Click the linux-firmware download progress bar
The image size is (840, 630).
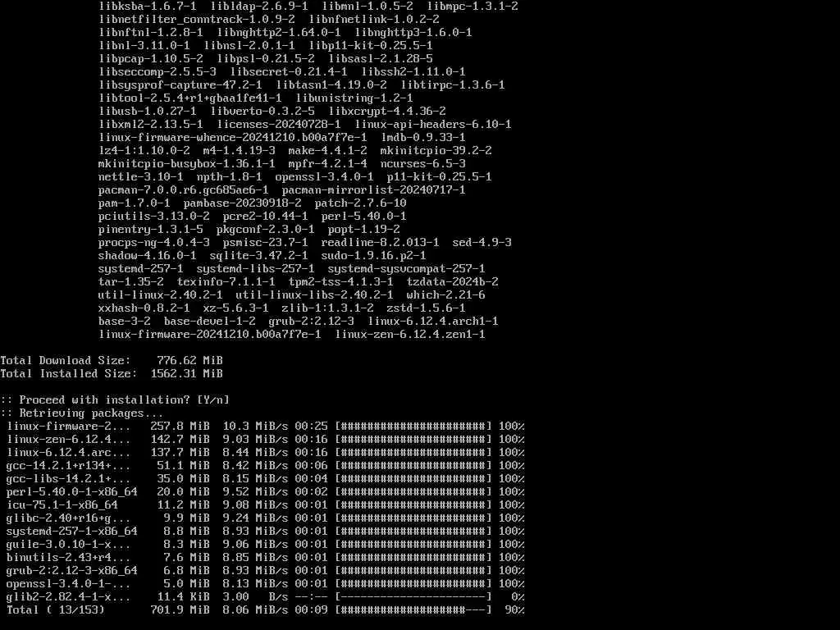pyautogui.click(x=413, y=427)
